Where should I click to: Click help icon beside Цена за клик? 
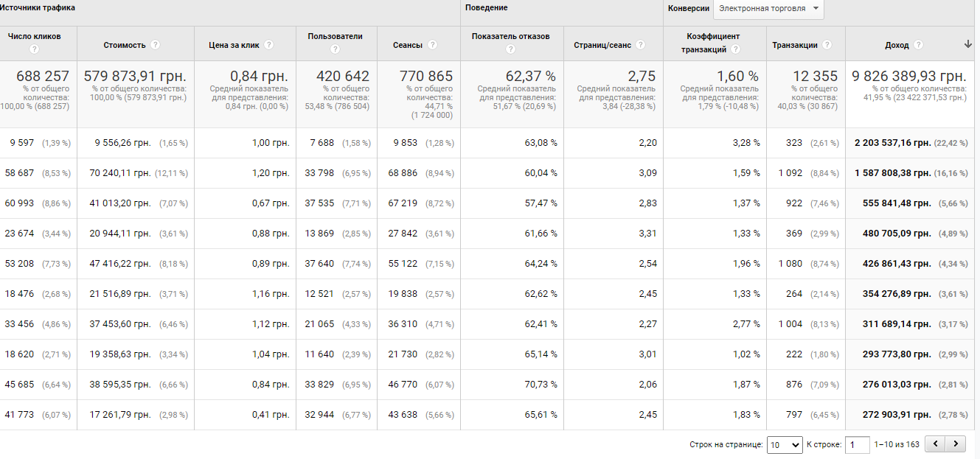pyautogui.click(x=268, y=45)
